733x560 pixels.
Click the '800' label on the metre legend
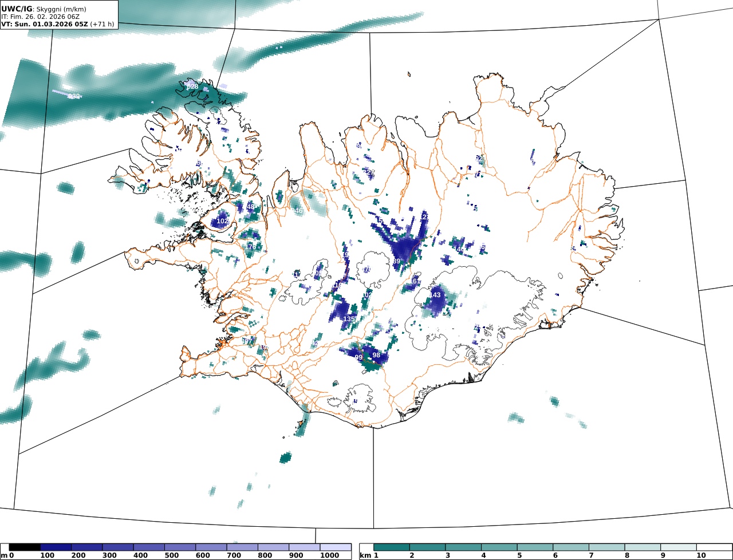pos(265,555)
